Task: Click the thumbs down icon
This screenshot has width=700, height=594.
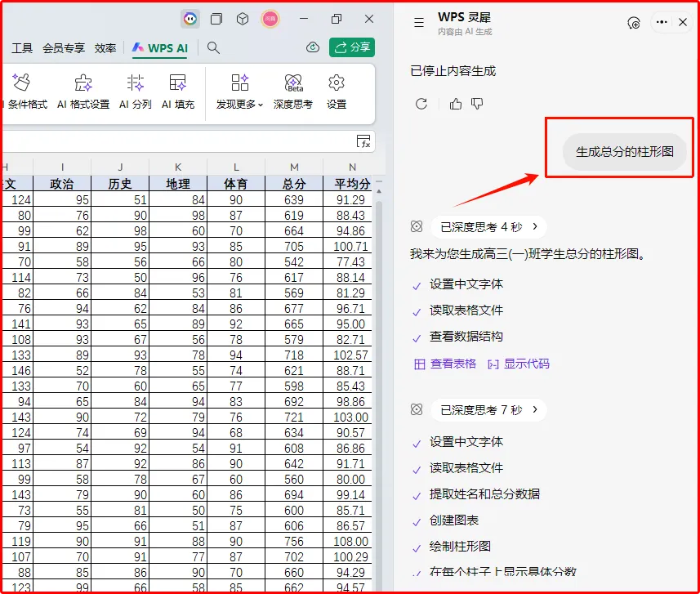Action: tap(477, 104)
